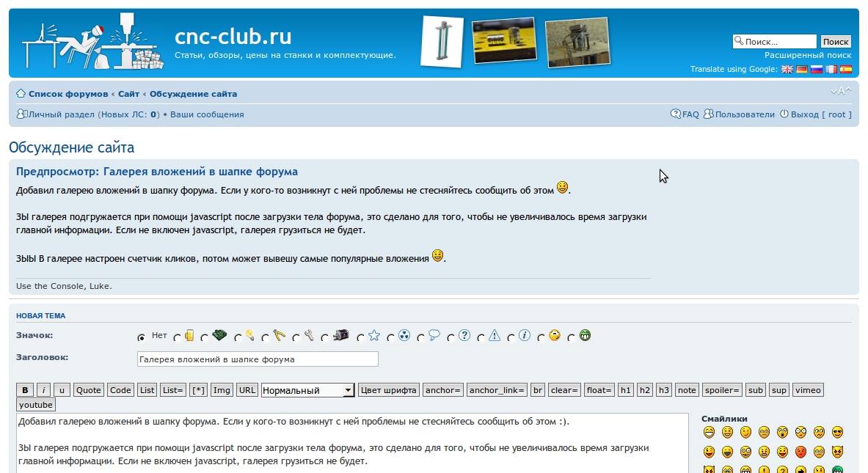The image size is (868, 473).
Task: Click the German flag translate icon
Action: pos(801,69)
